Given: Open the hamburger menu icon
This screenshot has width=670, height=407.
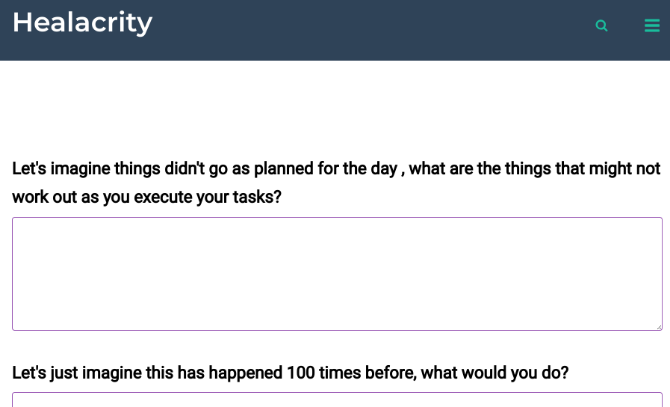Looking at the screenshot, I should (x=652, y=26).
